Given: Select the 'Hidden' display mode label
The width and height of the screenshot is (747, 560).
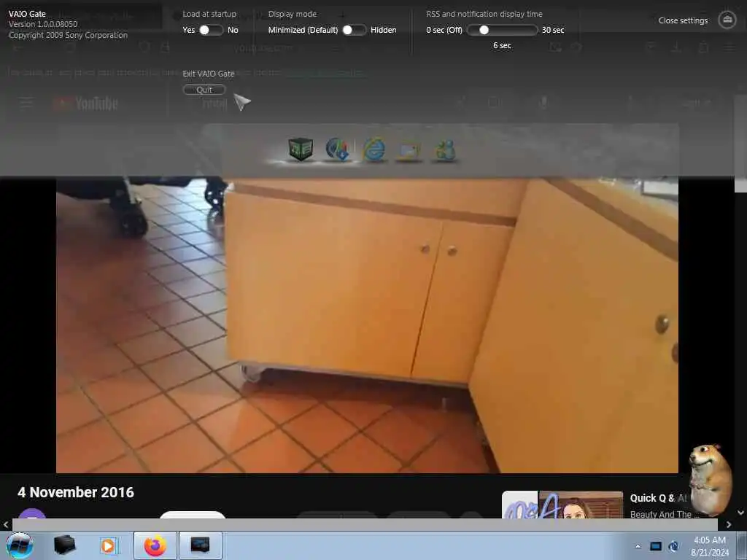Looking at the screenshot, I should (x=384, y=30).
